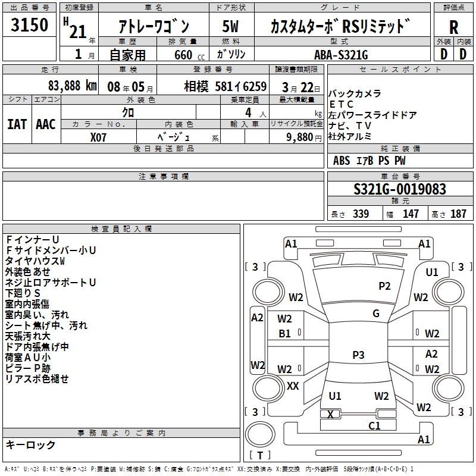Select the height value 187

458,214
